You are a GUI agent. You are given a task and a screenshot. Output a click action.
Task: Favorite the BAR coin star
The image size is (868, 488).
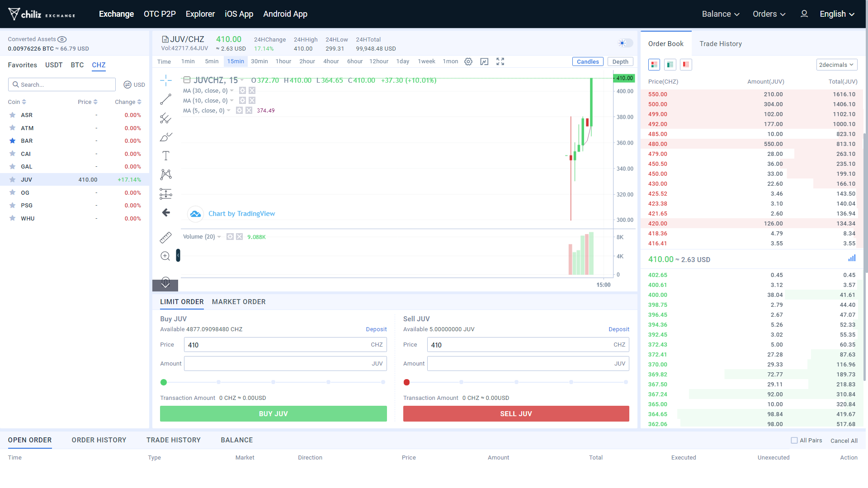click(x=13, y=141)
